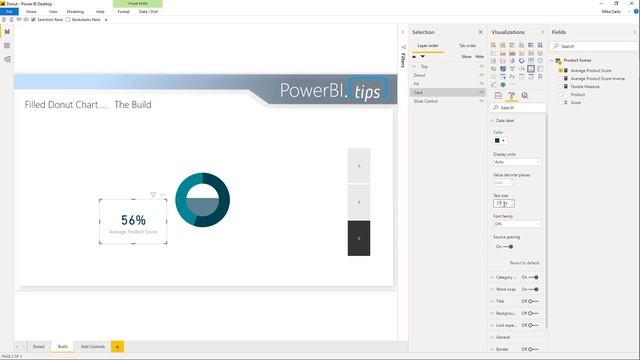Screen dimensions: 640x360
Task: Hide the Donut layer via eye icon
Action: (x=481, y=75)
